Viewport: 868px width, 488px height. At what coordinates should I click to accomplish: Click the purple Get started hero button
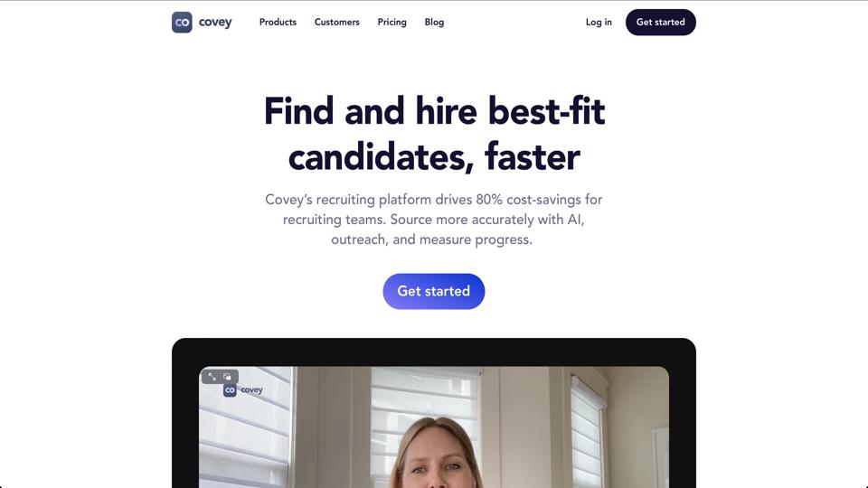coord(433,291)
